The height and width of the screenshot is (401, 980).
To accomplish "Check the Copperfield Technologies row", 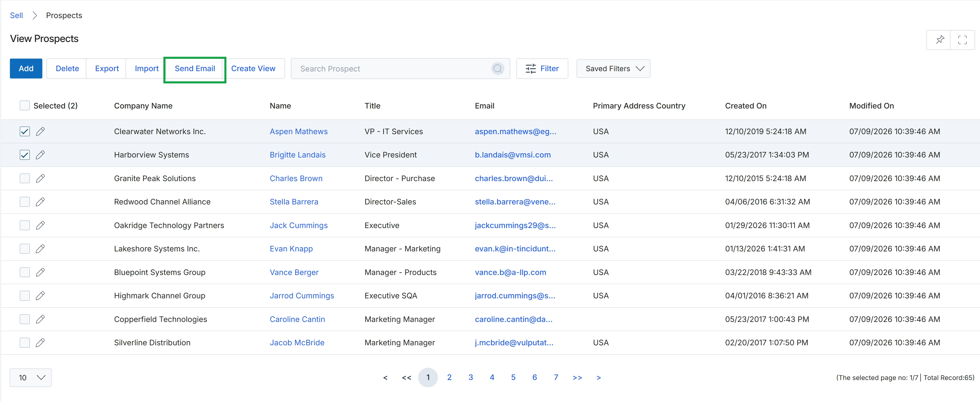I will (25, 319).
